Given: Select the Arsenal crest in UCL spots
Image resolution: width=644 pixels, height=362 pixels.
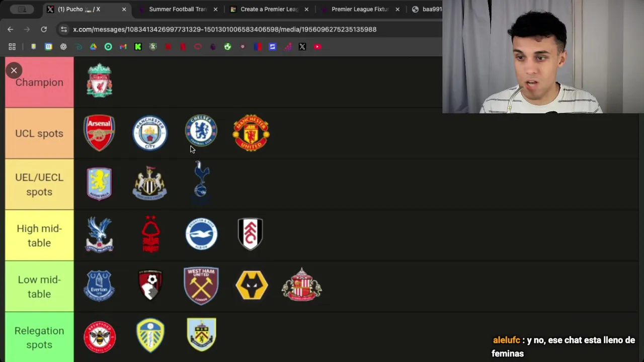Looking at the screenshot, I should (100, 133).
